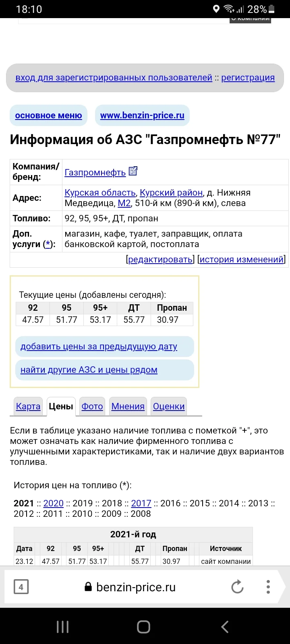Click the fuel list 92, 95, 95+, ДТ, пропан
Screen dimensions: 290x644
click(x=111, y=219)
